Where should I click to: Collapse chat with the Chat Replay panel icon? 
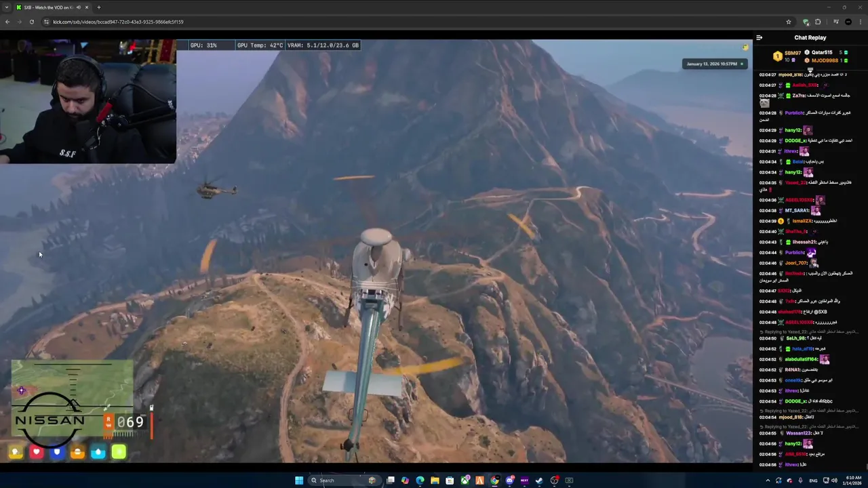[759, 38]
